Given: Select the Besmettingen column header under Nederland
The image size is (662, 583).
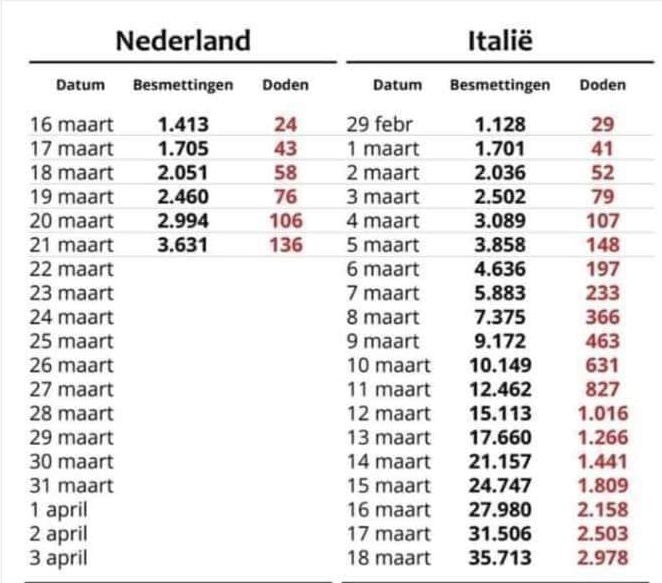Looking at the screenshot, I should pos(183,85).
